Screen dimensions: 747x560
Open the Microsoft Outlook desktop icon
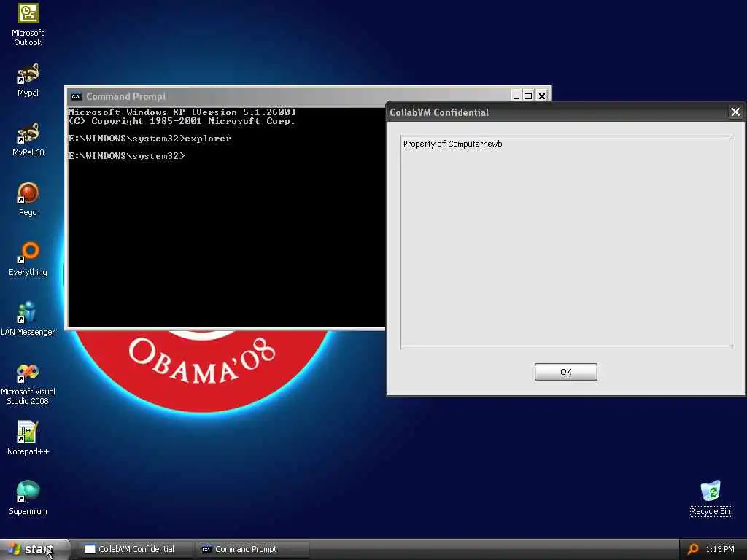pos(28,24)
